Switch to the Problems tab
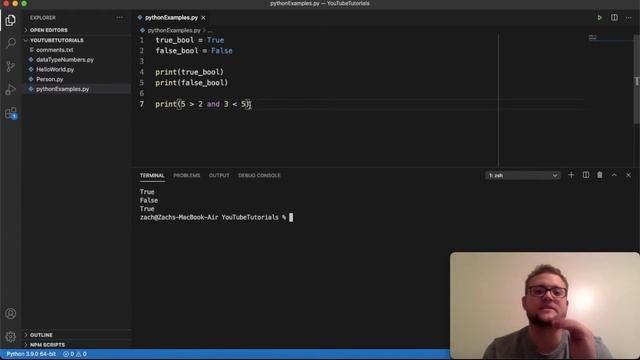The height and width of the screenshot is (360, 640). click(x=187, y=176)
